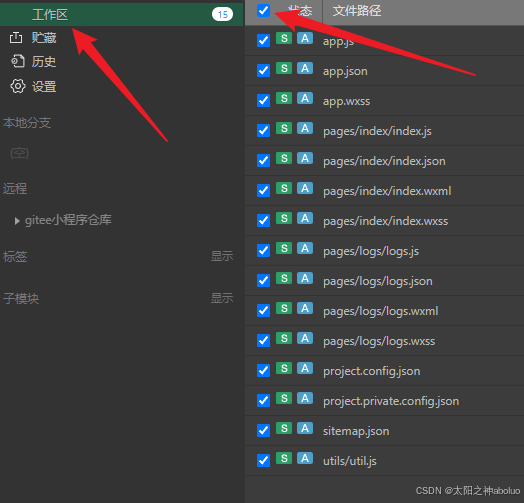Select the 工作区 workspace item
Screen dimensions: 524x503
tap(121, 14)
